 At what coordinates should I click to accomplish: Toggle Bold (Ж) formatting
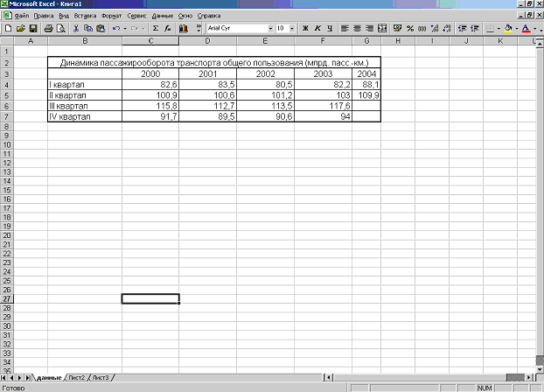click(305, 29)
